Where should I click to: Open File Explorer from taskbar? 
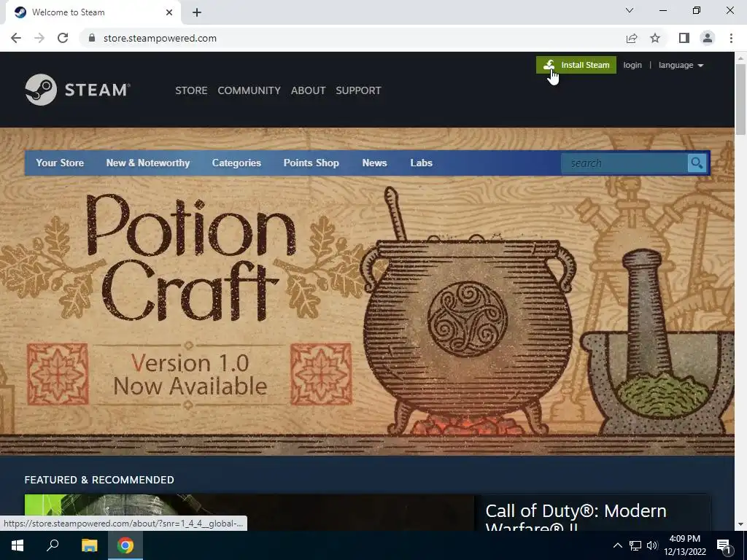coord(89,545)
